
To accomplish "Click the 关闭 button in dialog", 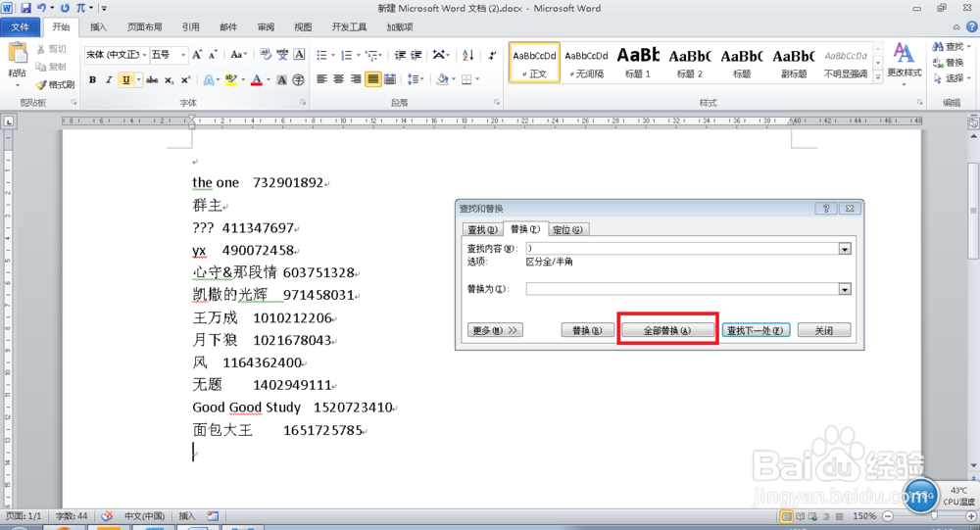I will click(x=824, y=330).
